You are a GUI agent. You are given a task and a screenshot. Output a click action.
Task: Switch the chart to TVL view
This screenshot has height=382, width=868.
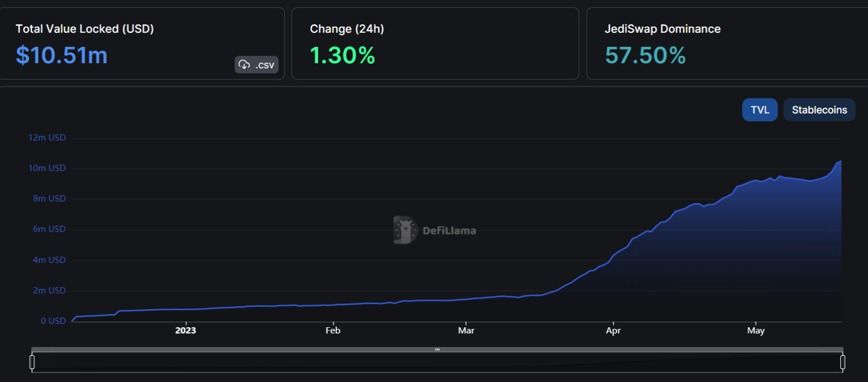pos(759,110)
